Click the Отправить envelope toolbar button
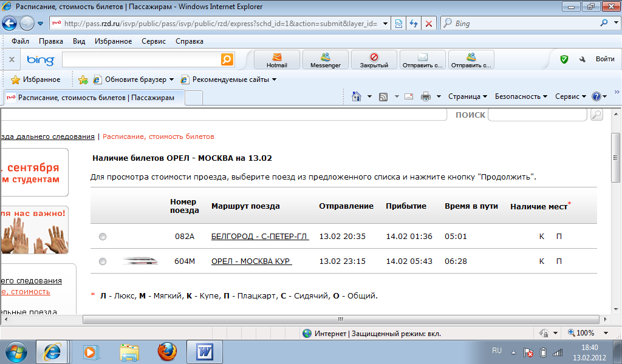Image resolution: width=622 pixels, height=364 pixels. pos(423,60)
